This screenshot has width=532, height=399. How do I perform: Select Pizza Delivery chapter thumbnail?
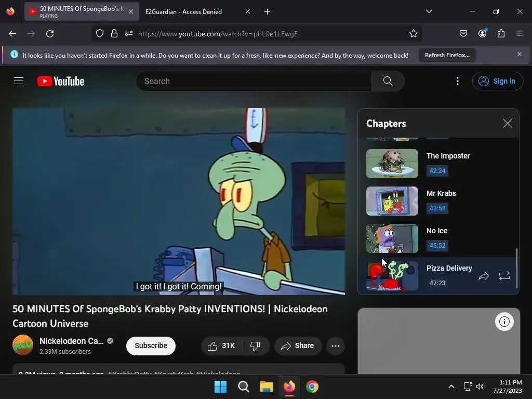click(x=392, y=275)
